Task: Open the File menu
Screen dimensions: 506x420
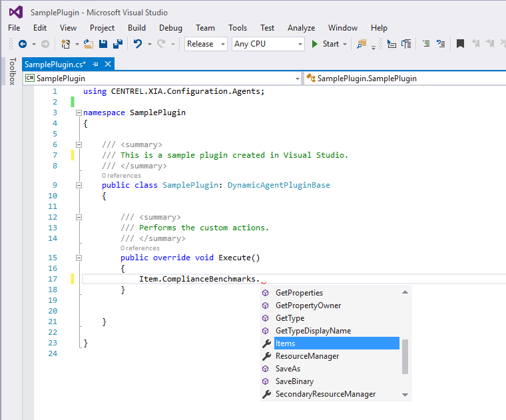Action: click(x=14, y=28)
